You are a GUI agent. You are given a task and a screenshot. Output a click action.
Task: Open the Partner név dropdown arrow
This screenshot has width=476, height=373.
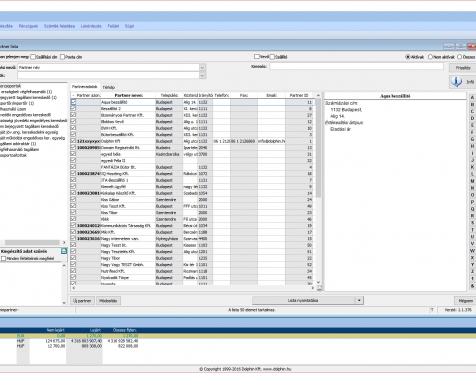(202, 67)
